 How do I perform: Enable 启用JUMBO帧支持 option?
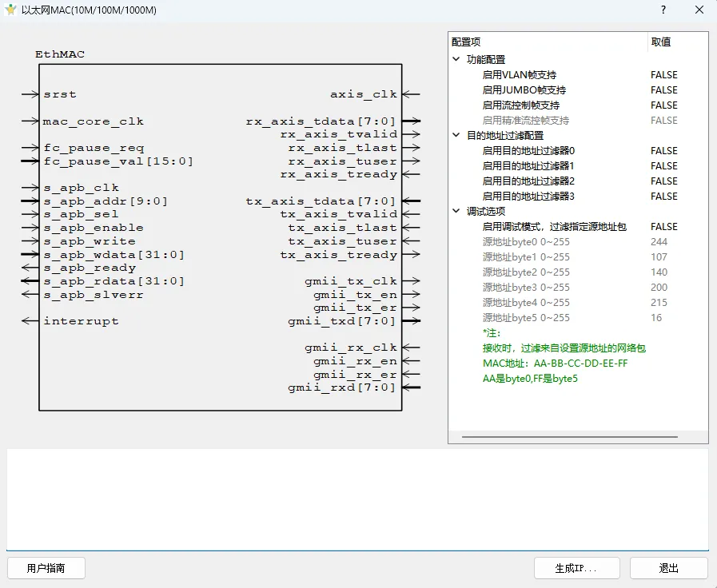coord(663,89)
